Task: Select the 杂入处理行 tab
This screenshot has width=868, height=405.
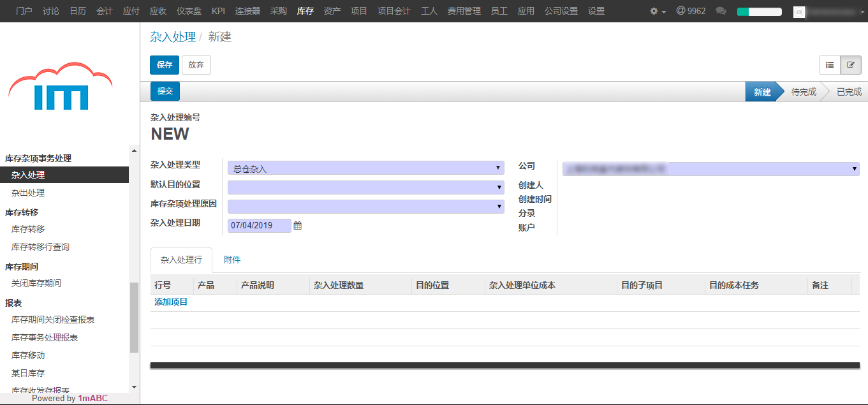Action: click(181, 260)
